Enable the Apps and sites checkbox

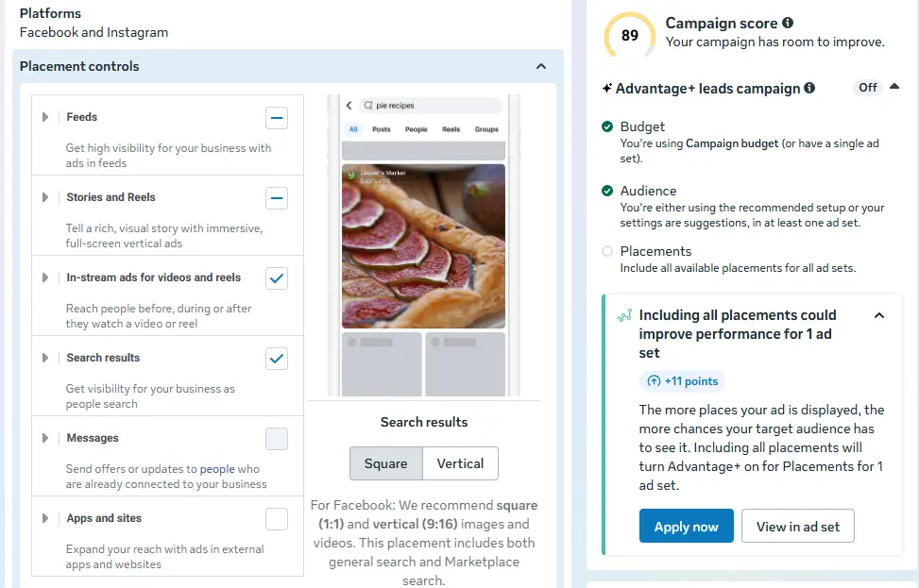[x=277, y=519]
